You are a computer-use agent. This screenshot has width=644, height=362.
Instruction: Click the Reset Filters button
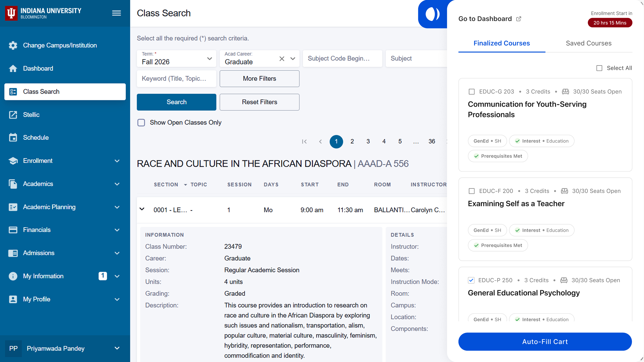tap(259, 102)
